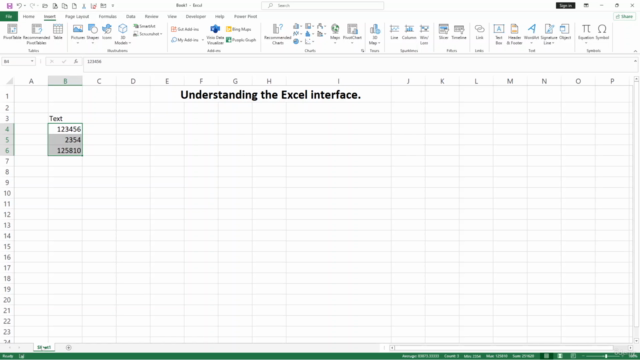Image resolution: width=640 pixels, height=360 pixels.
Task: Switch to Page Break Preview in status bar
Action: click(573, 356)
